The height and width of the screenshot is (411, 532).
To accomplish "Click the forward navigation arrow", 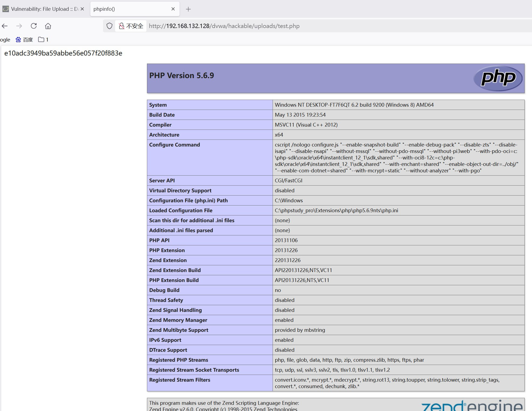I will (19, 26).
